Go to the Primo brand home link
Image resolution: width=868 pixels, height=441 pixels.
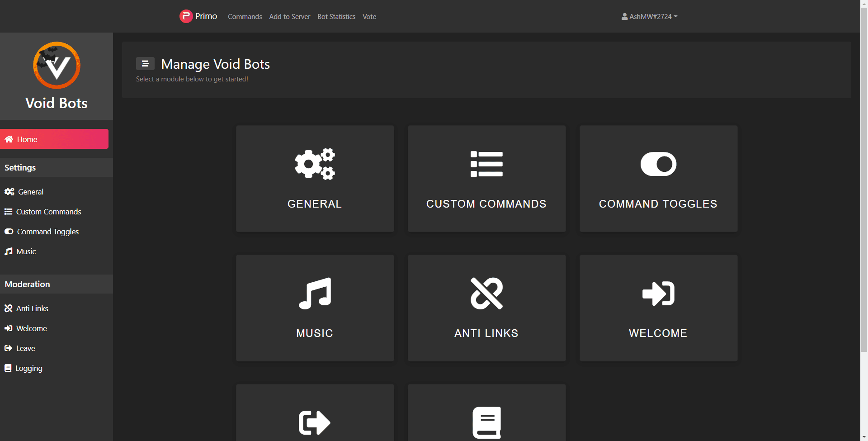[x=198, y=16]
